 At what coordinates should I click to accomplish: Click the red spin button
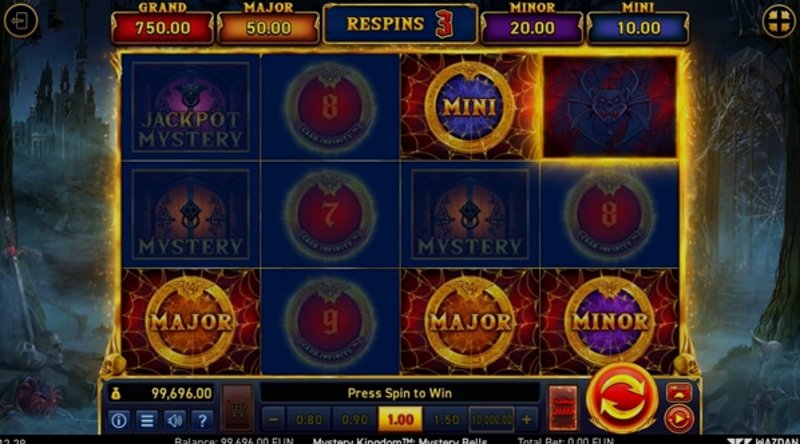click(x=622, y=400)
